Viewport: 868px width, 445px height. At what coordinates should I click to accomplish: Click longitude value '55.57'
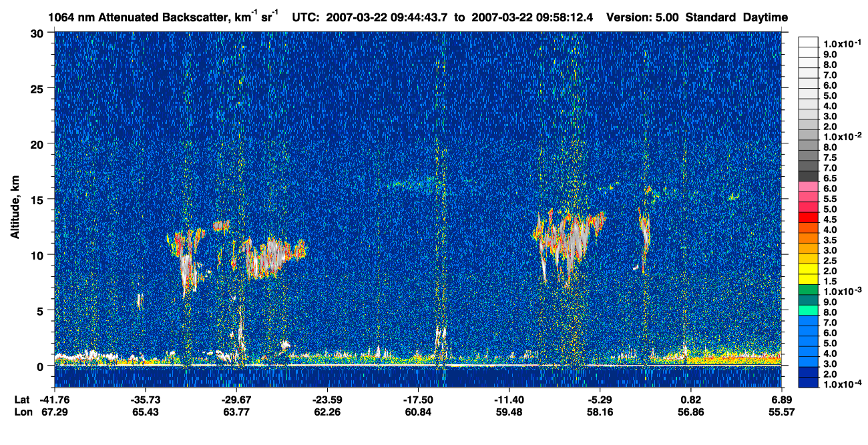781,412
